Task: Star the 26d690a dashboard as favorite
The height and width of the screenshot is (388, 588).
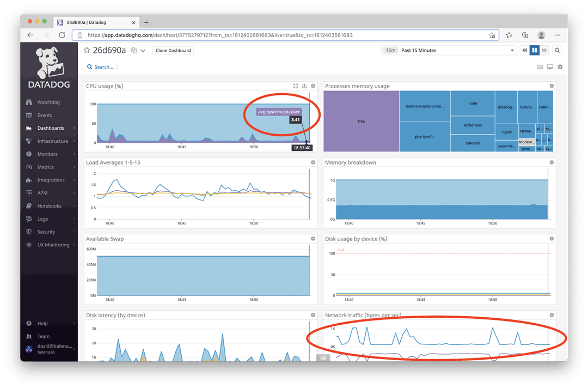Action: [x=86, y=50]
